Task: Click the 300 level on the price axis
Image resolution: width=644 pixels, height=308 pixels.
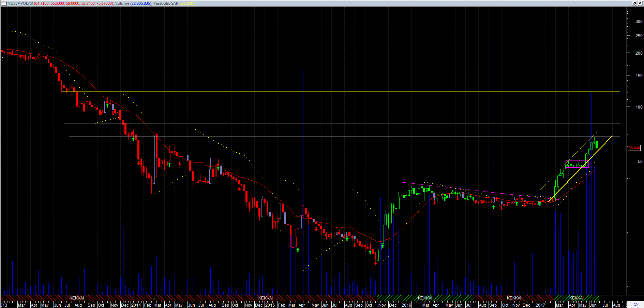Action: click(639, 21)
